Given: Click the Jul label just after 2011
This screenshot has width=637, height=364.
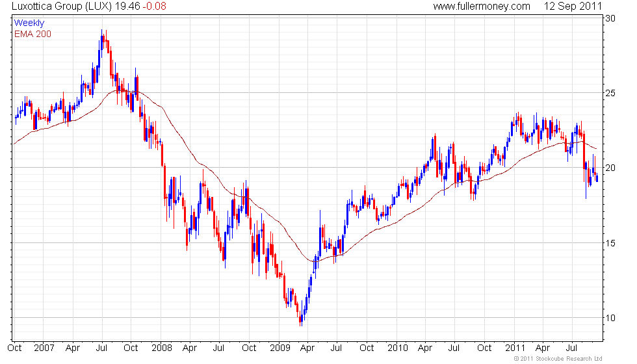Looking at the screenshot, I should 571,348.
